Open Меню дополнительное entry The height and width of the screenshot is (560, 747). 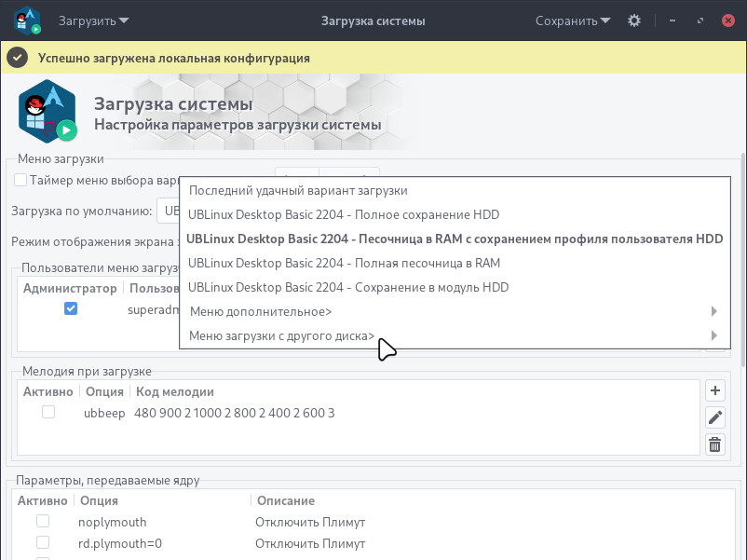pyautogui.click(x=455, y=312)
